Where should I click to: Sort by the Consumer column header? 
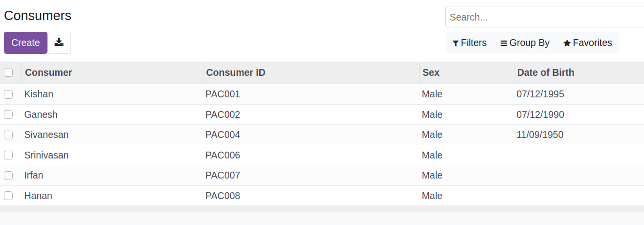pyautogui.click(x=48, y=72)
